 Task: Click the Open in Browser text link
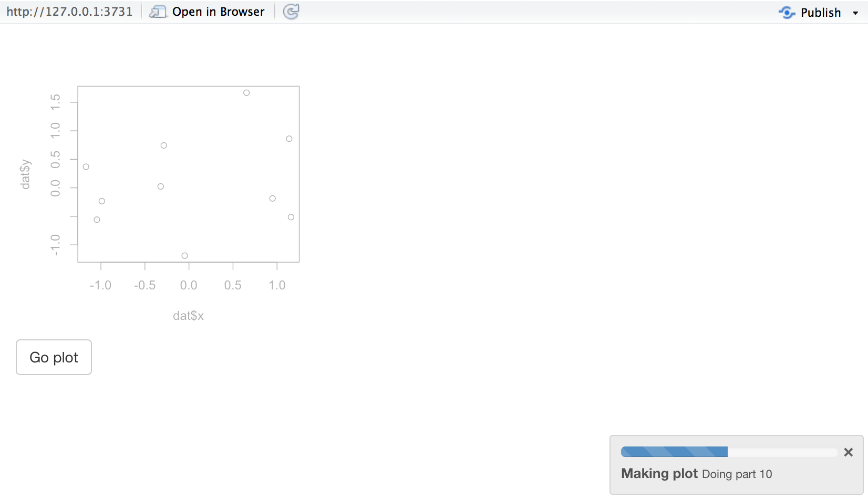pyautogui.click(x=218, y=11)
